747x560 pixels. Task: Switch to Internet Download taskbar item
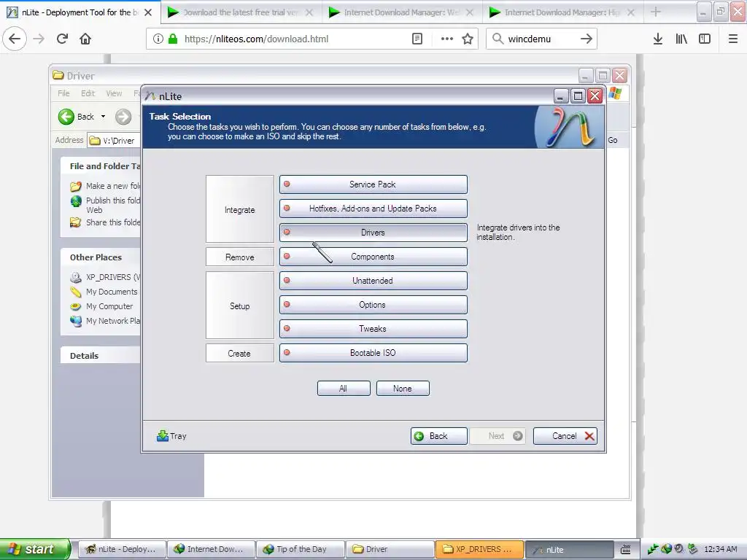point(211,550)
